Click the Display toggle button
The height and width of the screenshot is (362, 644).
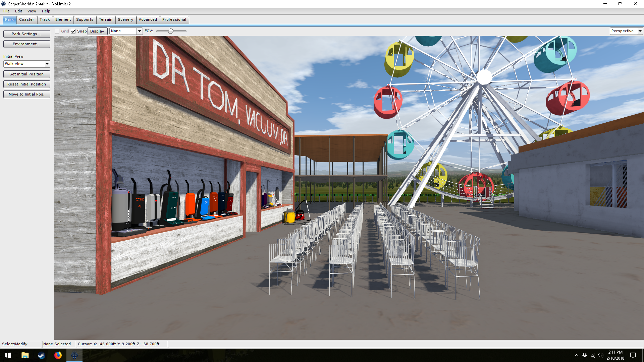97,31
